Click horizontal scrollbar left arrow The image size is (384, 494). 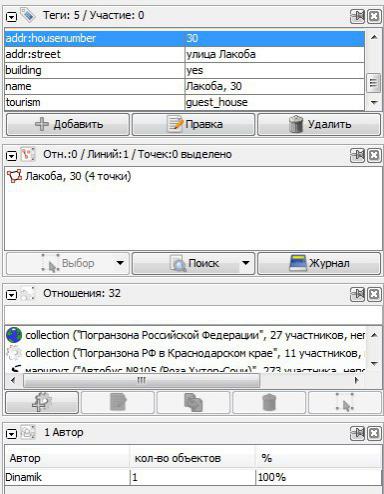pos(13,380)
